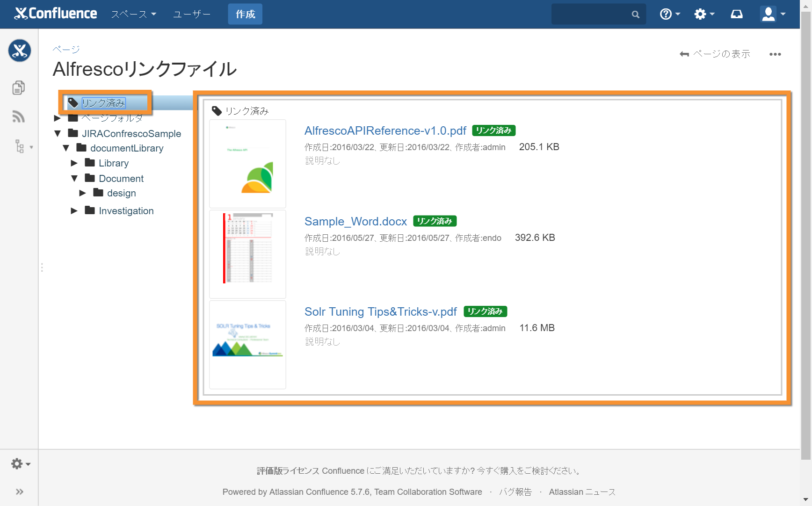Click the Atlassian ニュース footer link
812x506 pixels.
[582, 492]
